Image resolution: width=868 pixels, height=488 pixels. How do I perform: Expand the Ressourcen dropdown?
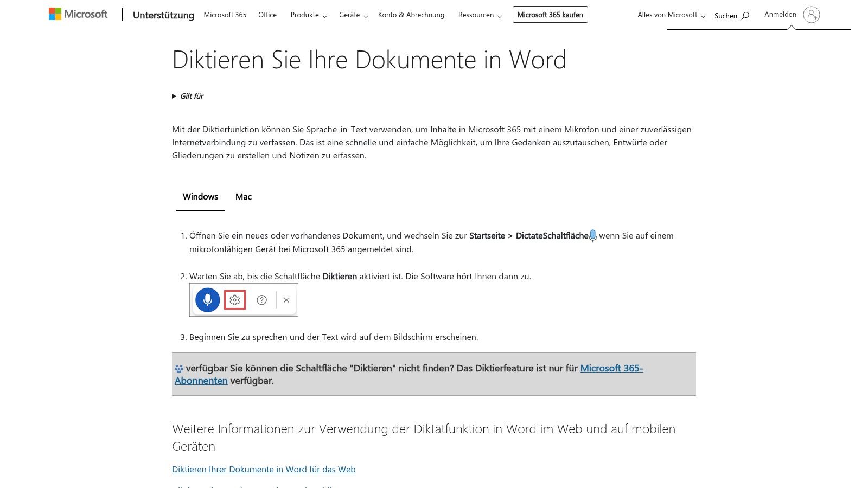pos(480,15)
